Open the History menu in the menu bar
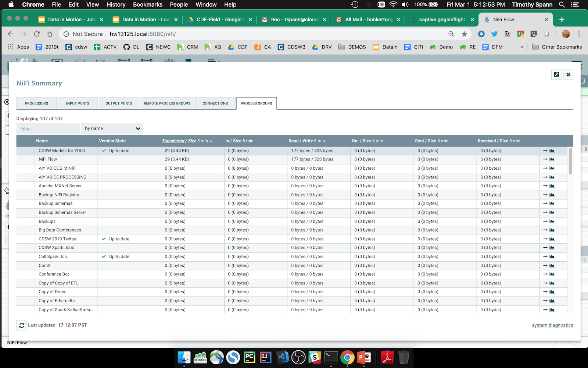This screenshot has width=588, height=368. (116, 4)
